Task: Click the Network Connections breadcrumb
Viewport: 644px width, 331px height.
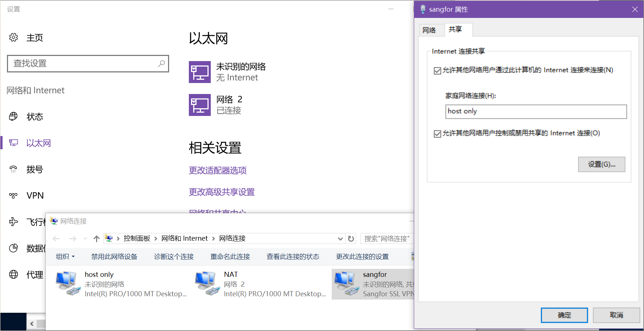Action: (x=232, y=238)
